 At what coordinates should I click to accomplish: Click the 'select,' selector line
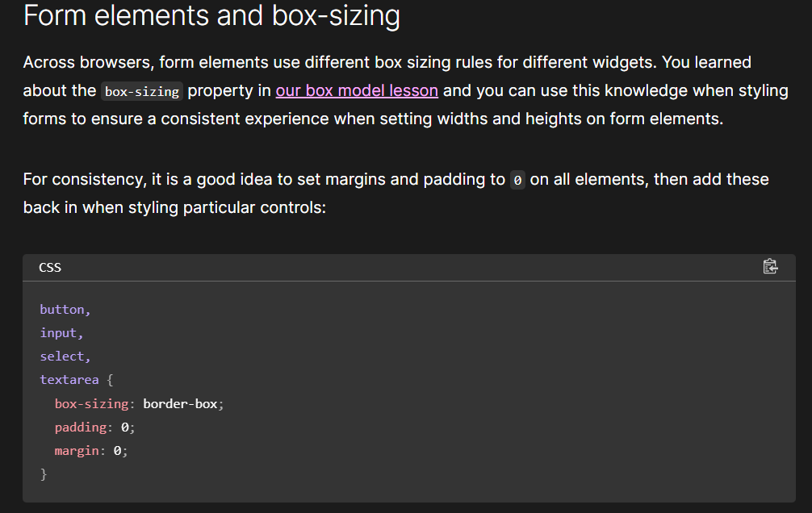pos(65,357)
